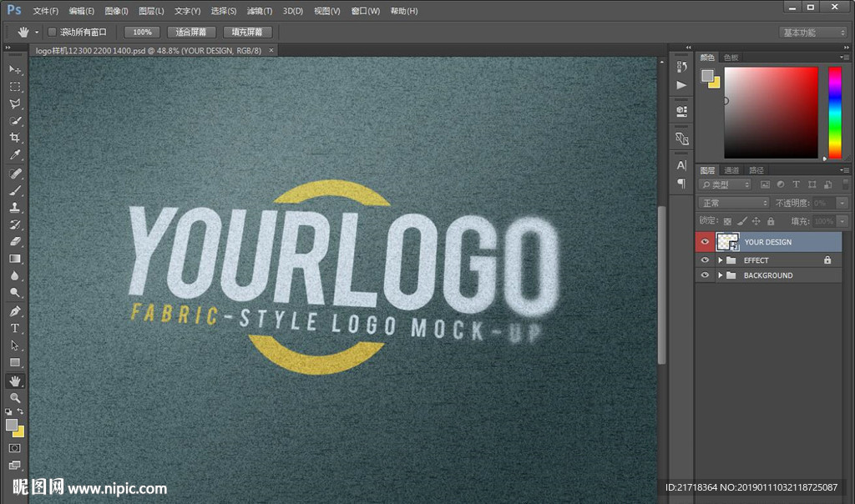Expand the EFFECT group
Screen dimensions: 855x504
point(721,260)
